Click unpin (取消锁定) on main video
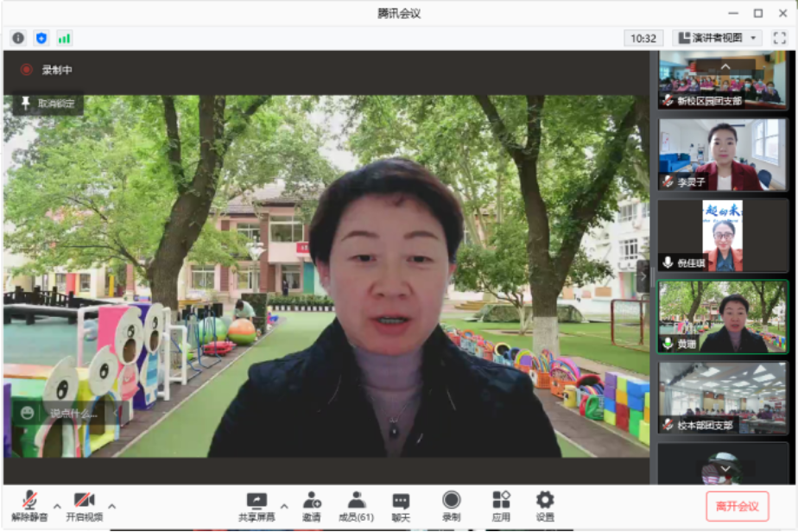Image resolution: width=798 pixels, height=532 pixels. coord(48,104)
